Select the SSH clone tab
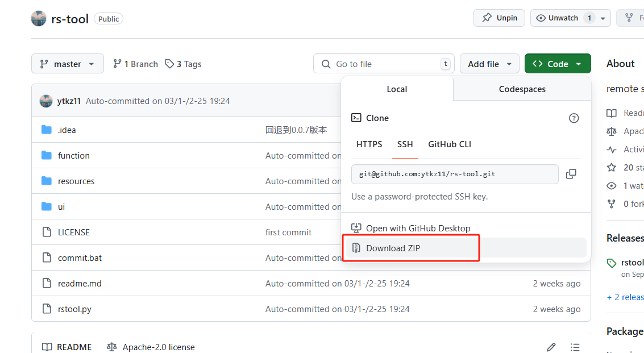The image size is (644, 353). 405,144
